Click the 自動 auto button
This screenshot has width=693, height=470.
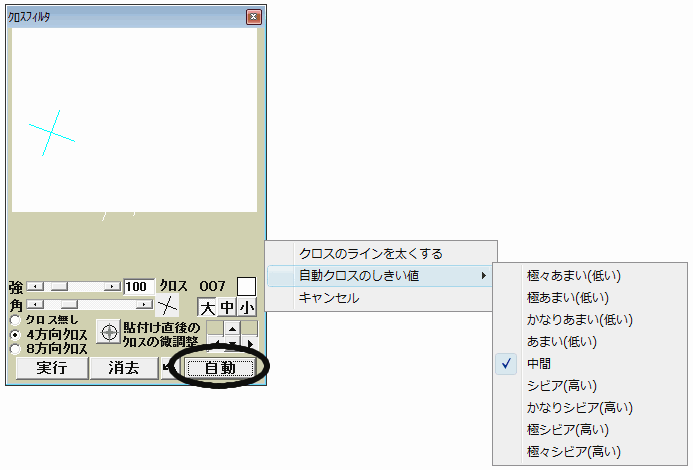pos(220,368)
